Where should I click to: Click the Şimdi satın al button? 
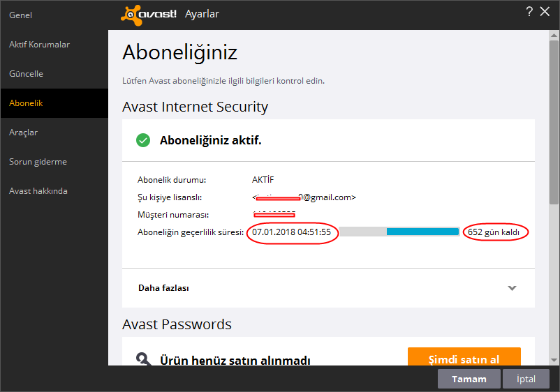tap(464, 356)
